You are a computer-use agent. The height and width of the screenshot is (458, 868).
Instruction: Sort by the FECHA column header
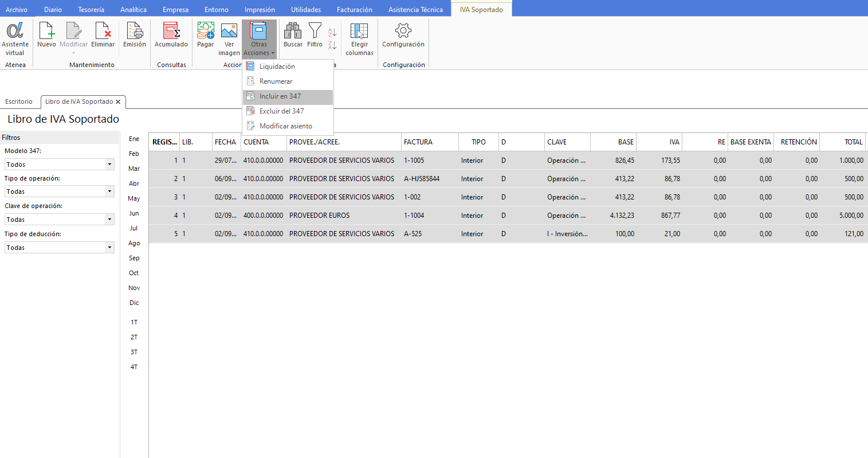(226, 142)
